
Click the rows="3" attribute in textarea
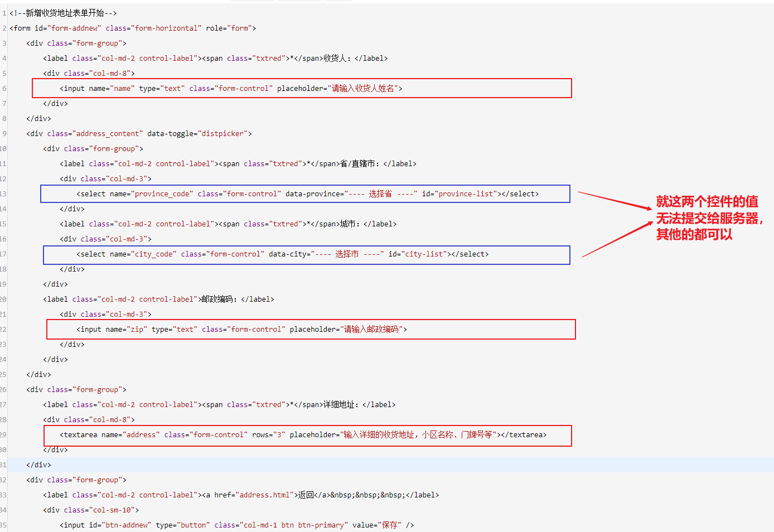(x=268, y=434)
